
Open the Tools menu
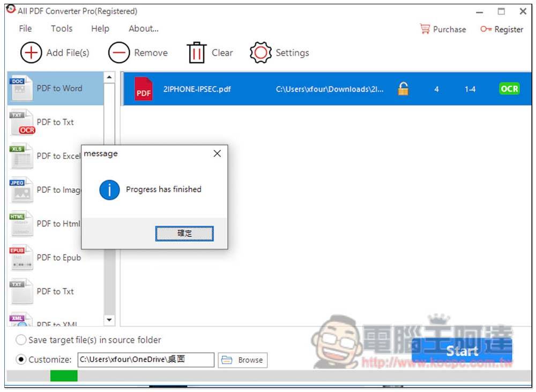tap(62, 29)
